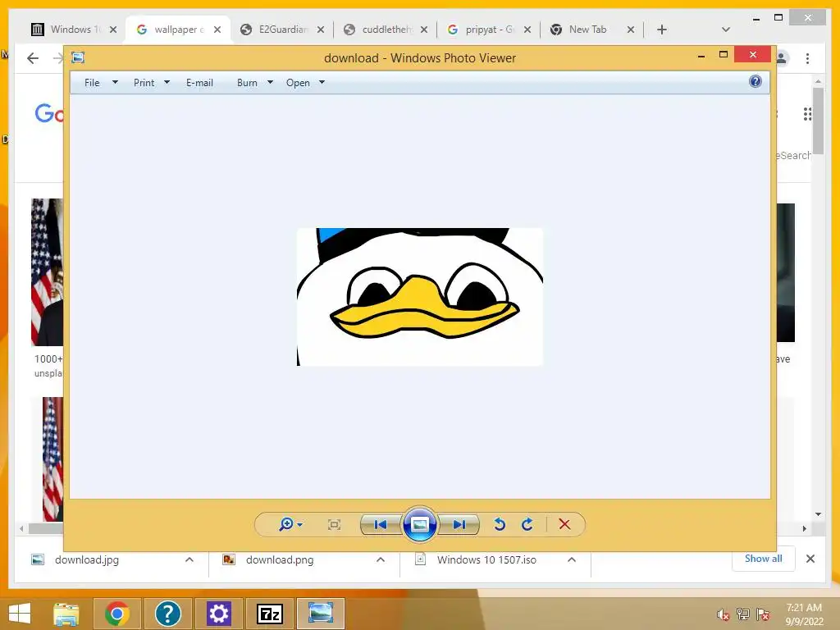Expand the Burn dropdown arrow
Viewport: 840px width, 630px height.
[x=270, y=83]
